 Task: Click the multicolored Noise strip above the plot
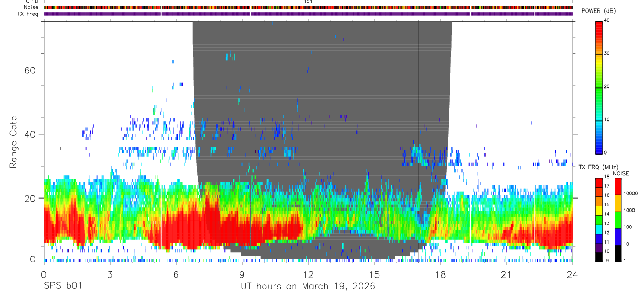(x=308, y=7)
